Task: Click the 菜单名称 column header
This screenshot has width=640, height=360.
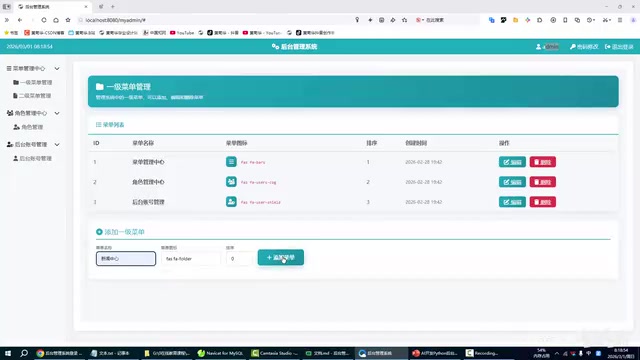Action: tap(143, 143)
